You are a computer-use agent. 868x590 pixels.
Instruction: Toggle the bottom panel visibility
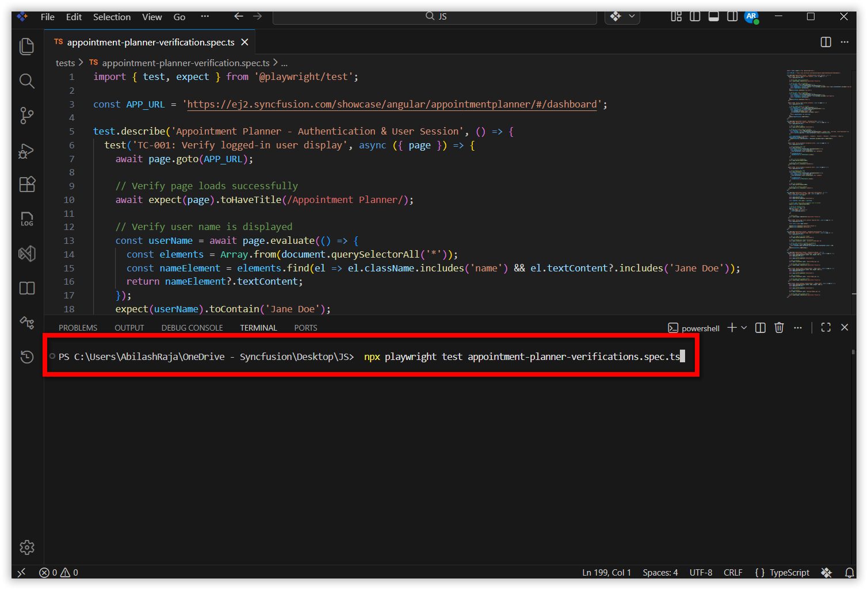(x=714, y=17)
